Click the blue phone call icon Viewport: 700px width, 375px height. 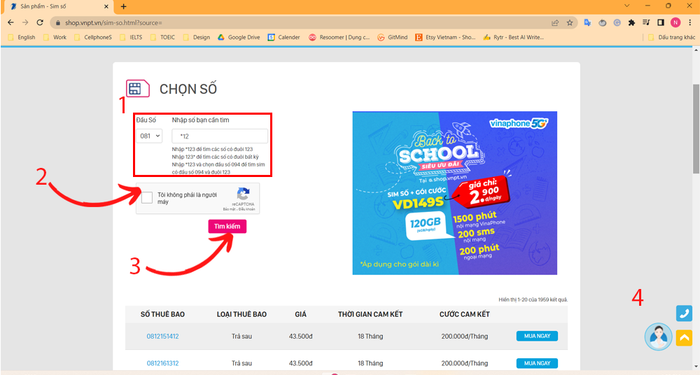click(x=684, y=313)
